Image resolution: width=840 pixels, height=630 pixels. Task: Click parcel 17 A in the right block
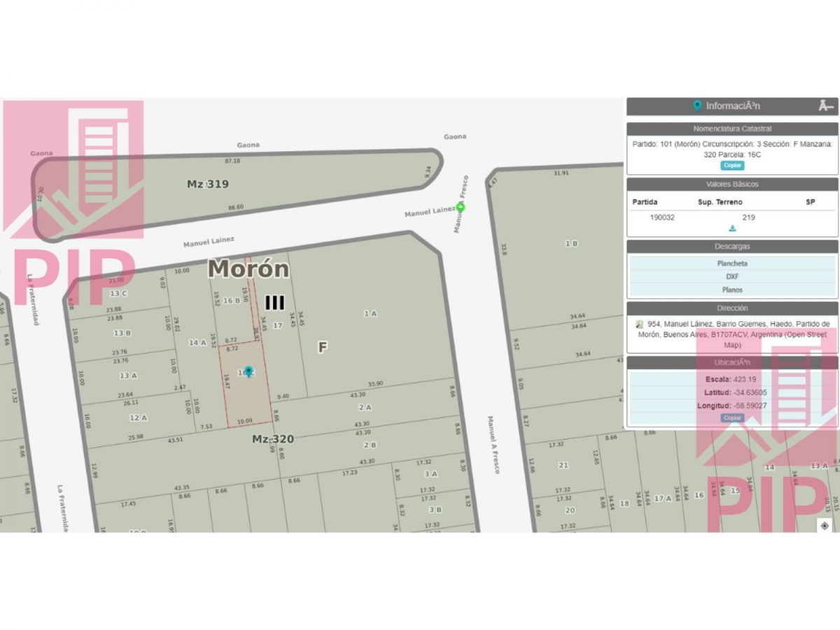click(x=663, y=498)
